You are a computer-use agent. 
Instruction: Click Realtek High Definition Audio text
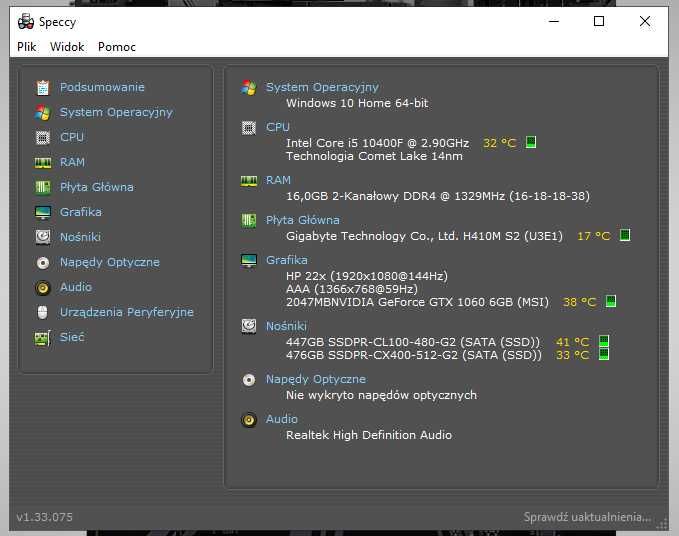coord(369,435)
